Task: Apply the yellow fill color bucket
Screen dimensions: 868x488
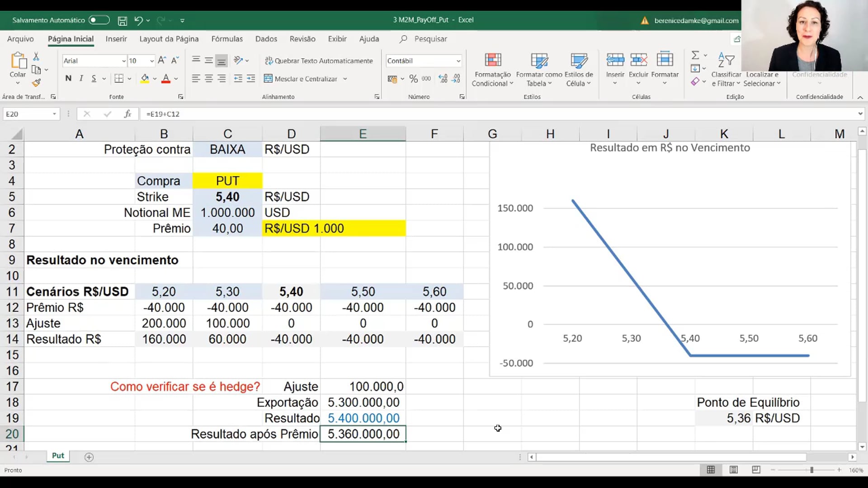Action: [x=145, y=79]
